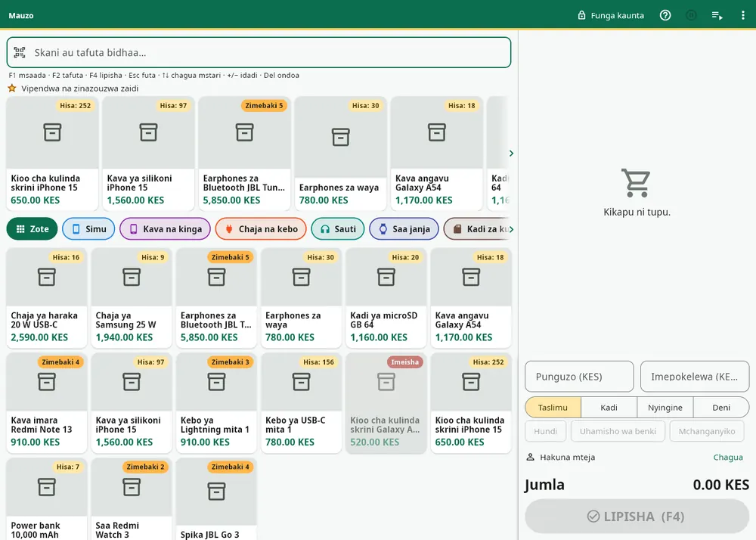This screenshot has height=540, width=756.
Task: Click the Jumla total 0.00 KES value
Action: (x=720, y=485)
